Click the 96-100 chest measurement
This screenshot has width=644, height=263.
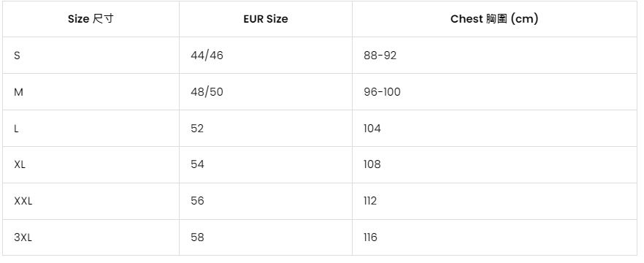(382, 92)
